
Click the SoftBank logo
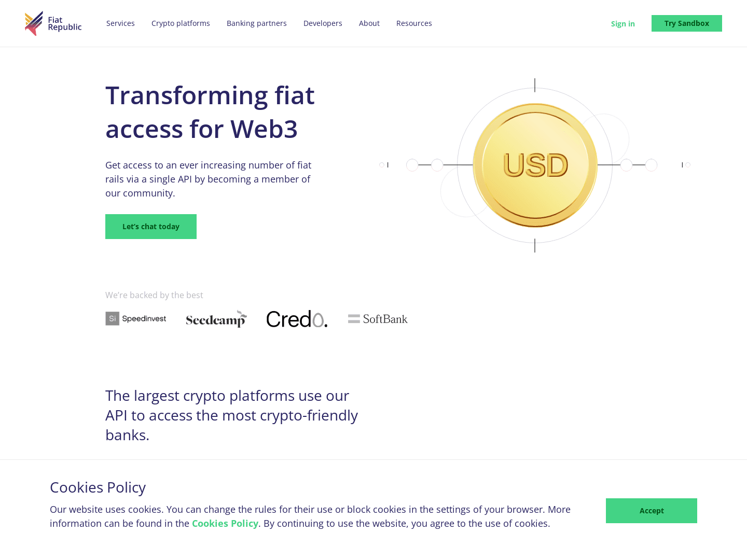377,318
